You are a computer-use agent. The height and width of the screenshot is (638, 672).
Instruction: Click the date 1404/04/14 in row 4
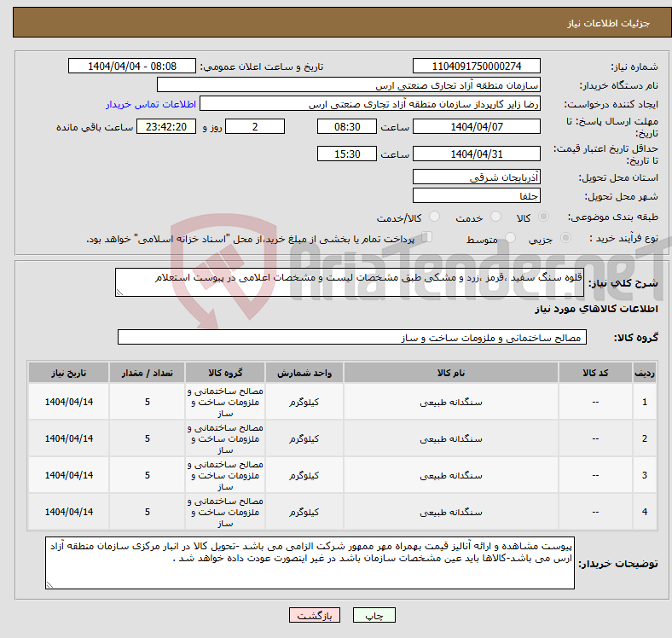68,512
